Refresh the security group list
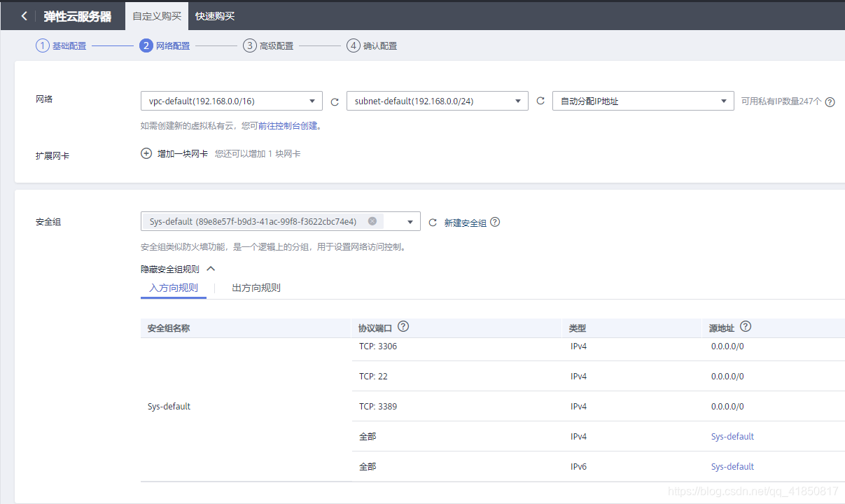The width and height of the screenshot is (845, 504). pos(433,223)
